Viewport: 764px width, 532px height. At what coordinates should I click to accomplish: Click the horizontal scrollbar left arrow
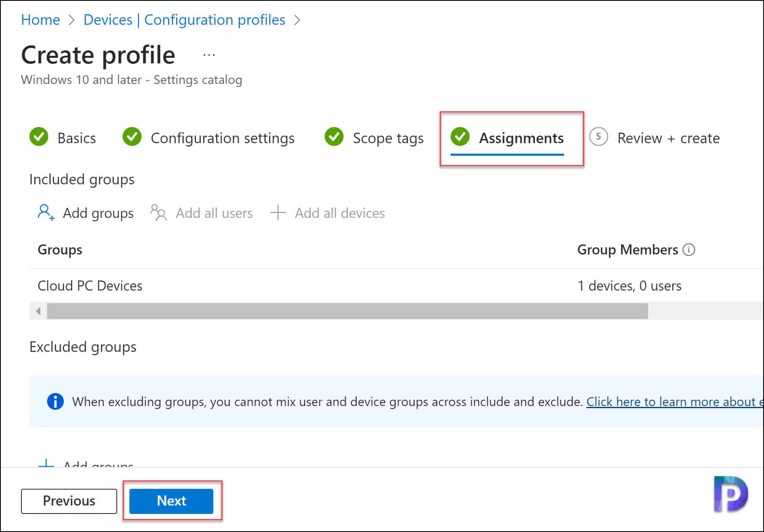tap(38, 311)
